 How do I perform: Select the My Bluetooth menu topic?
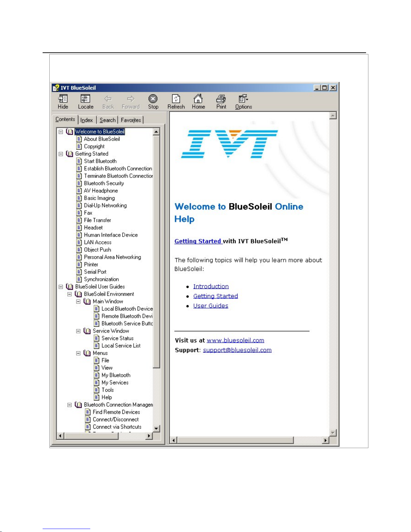[116, 375]
